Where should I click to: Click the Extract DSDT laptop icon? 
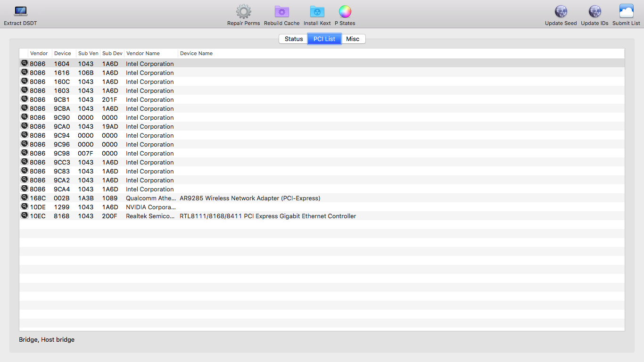coord(20,12)
